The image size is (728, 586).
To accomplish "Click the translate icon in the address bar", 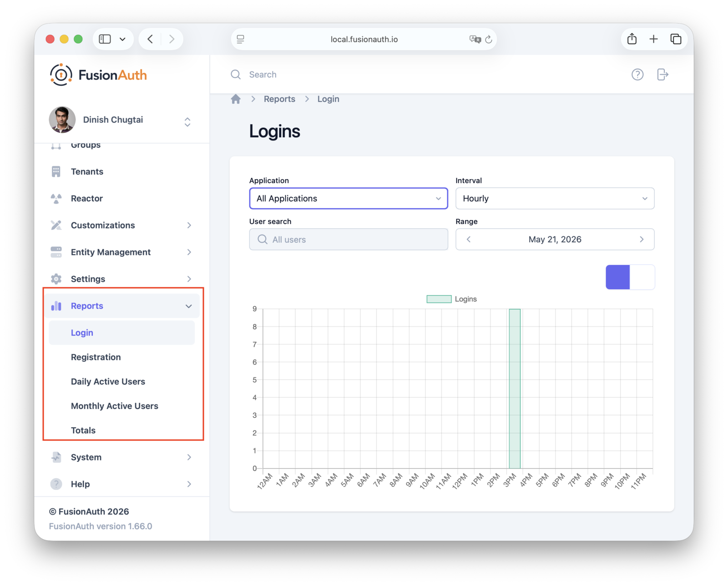I will (475, 40).
